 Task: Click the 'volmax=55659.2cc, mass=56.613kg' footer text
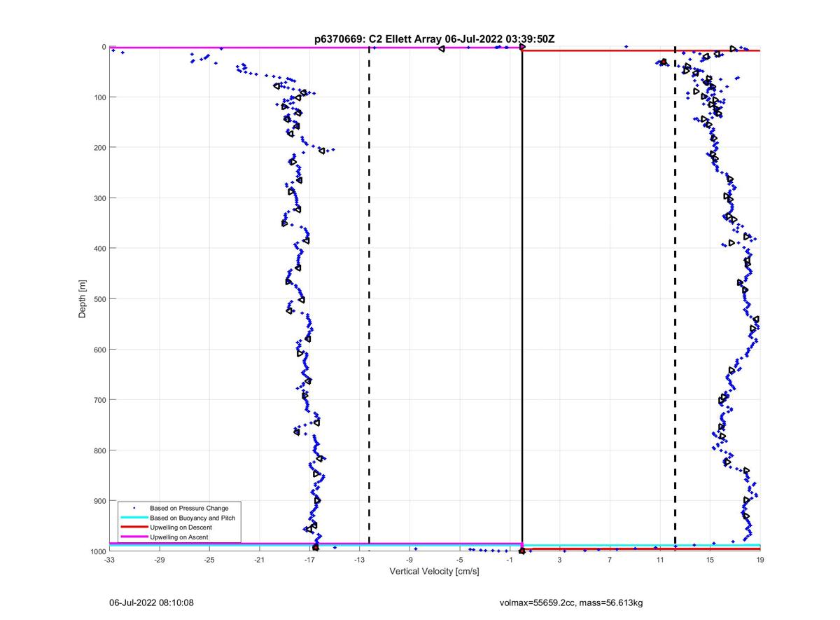(x=571, y=602)
